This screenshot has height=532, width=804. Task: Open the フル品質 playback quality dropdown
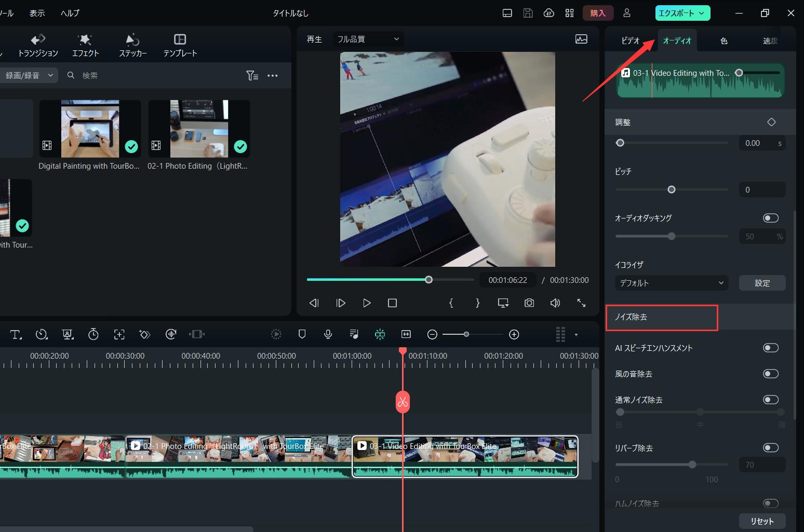(368, 39)
